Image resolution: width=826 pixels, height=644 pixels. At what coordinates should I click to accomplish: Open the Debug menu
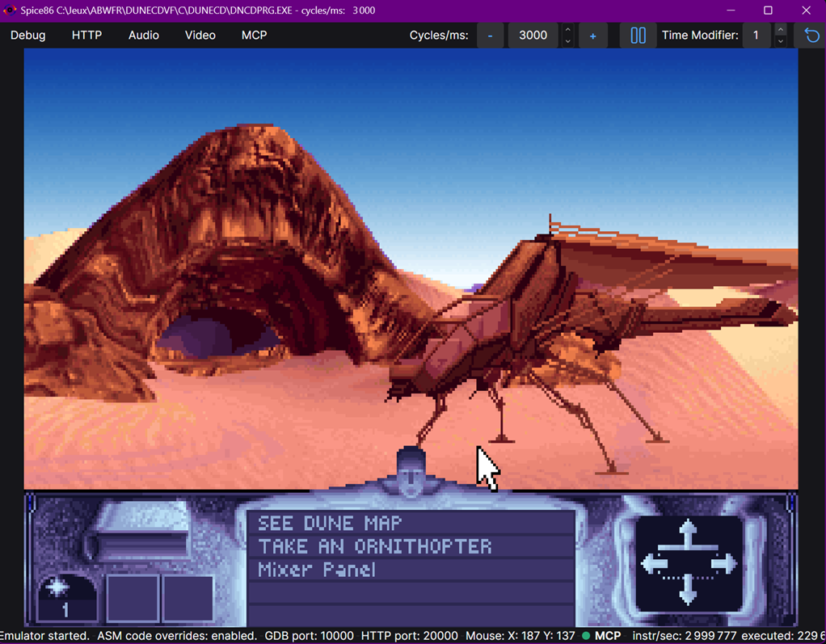(x=28, y=36)
